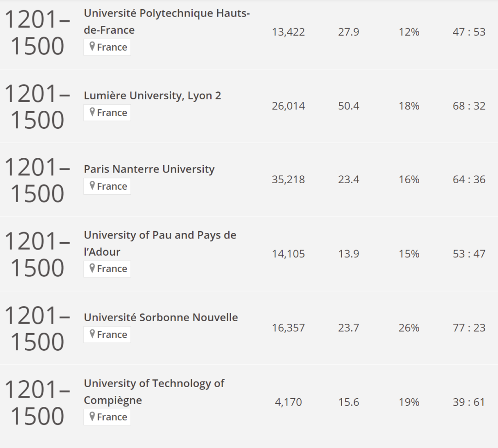Click location pin icon under Paris Nanterre
The height and width of the screenshot is (448, 498).
click(x=92, y=185)
